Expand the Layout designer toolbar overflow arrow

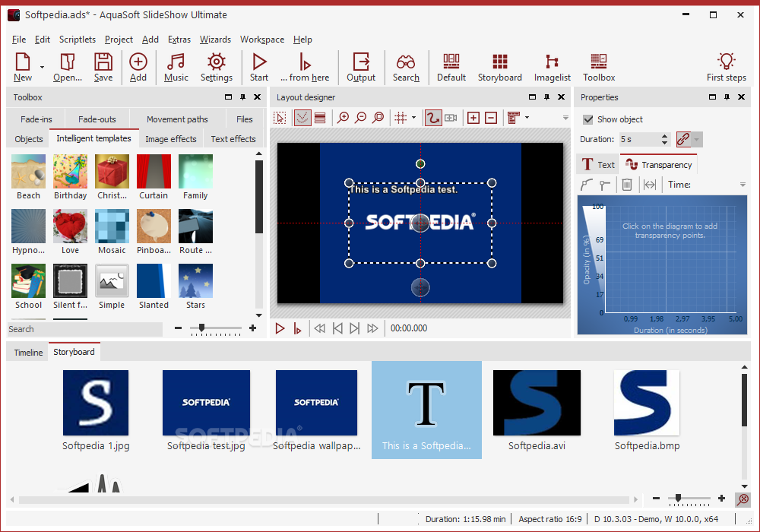pos(565,118)
